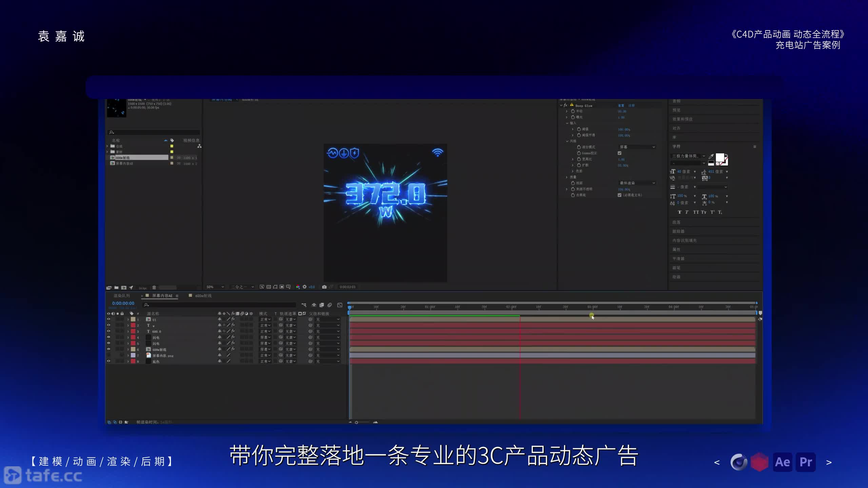Click the timeline layer search field
This screenshot has width=868, height=488.
[x=219, y=305]
